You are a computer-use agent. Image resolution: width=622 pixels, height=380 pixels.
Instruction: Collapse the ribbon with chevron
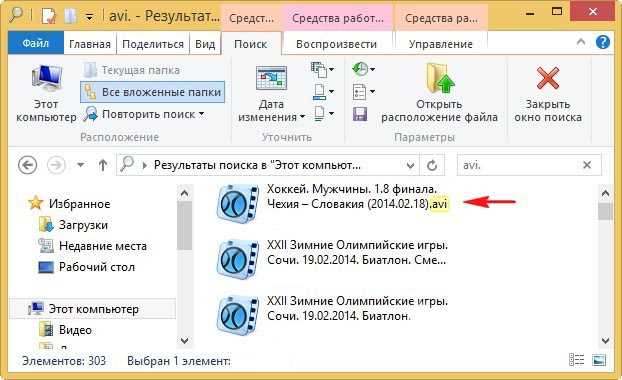coord(581,42)
